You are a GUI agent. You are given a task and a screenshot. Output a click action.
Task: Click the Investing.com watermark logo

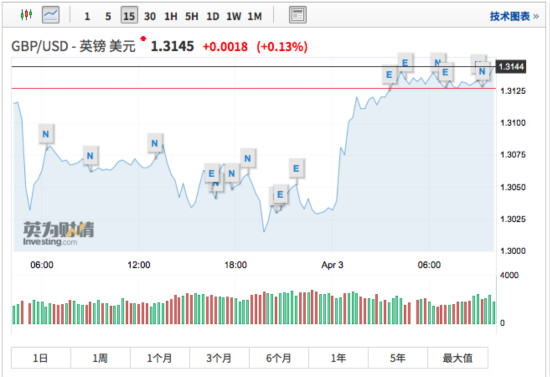tap(58, 234)
